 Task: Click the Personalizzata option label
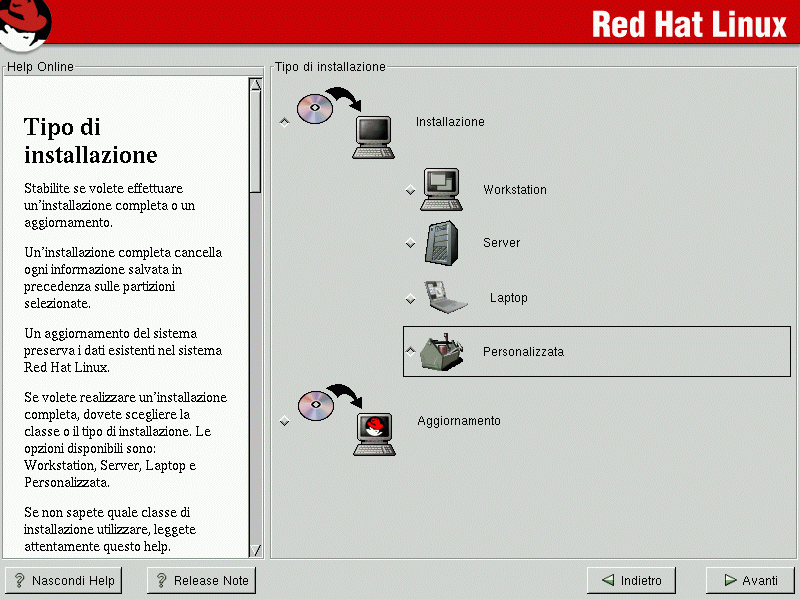click(523, 352)
